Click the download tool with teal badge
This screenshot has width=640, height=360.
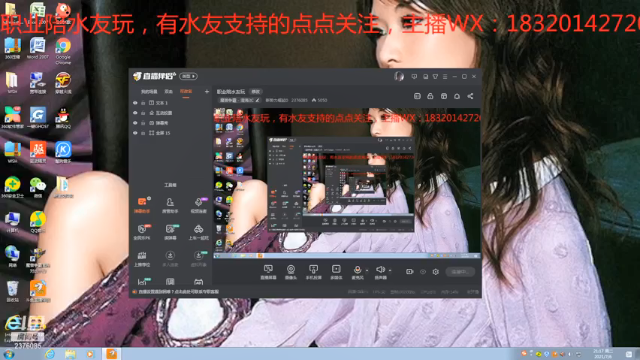pyautogui.click(x=198, y=258)
